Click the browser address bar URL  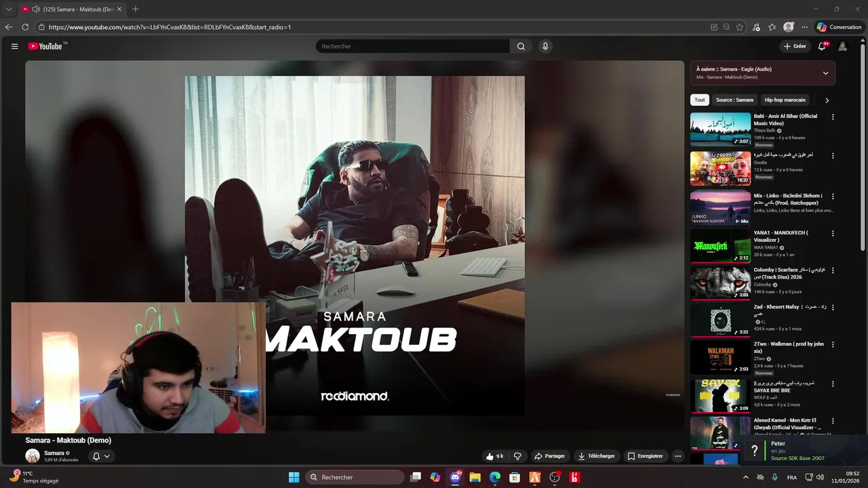170,27
